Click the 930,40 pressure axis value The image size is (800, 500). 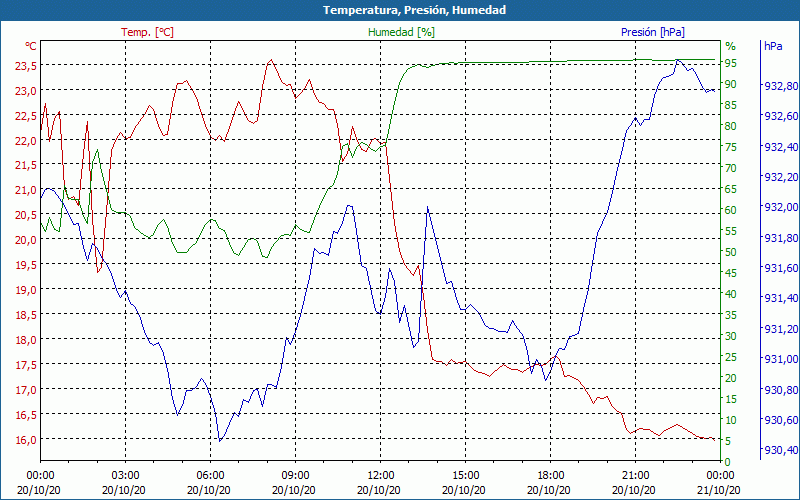pyautogui.click(x=781, y=450)
